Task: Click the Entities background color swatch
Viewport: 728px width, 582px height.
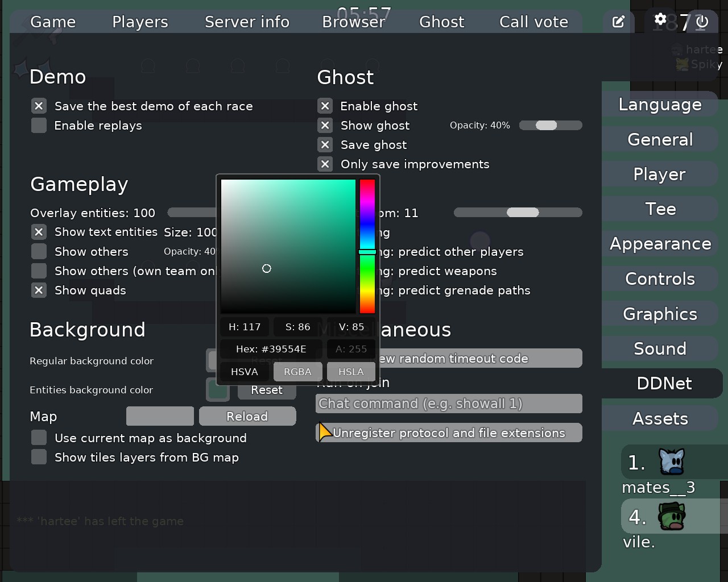Action: (218, 390)
